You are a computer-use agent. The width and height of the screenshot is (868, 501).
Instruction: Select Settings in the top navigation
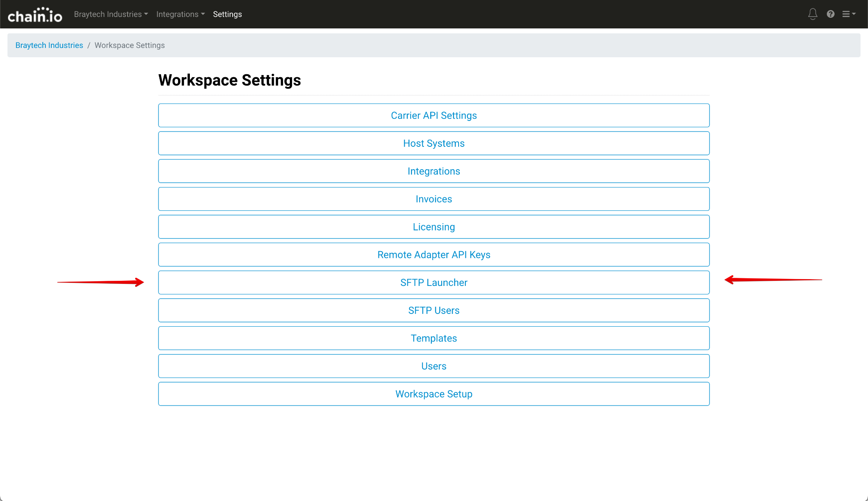tap(228, 14)
